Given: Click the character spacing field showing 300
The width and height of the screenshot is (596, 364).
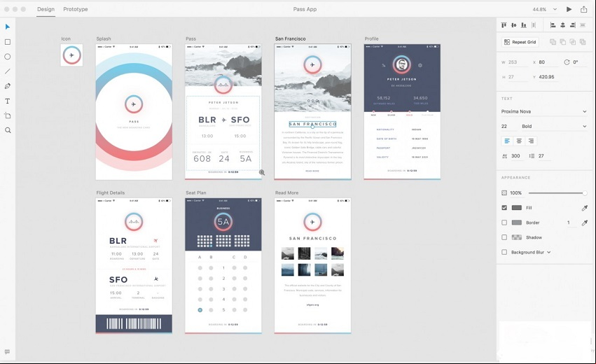Looking at the screenshot, I should point(517,156).
